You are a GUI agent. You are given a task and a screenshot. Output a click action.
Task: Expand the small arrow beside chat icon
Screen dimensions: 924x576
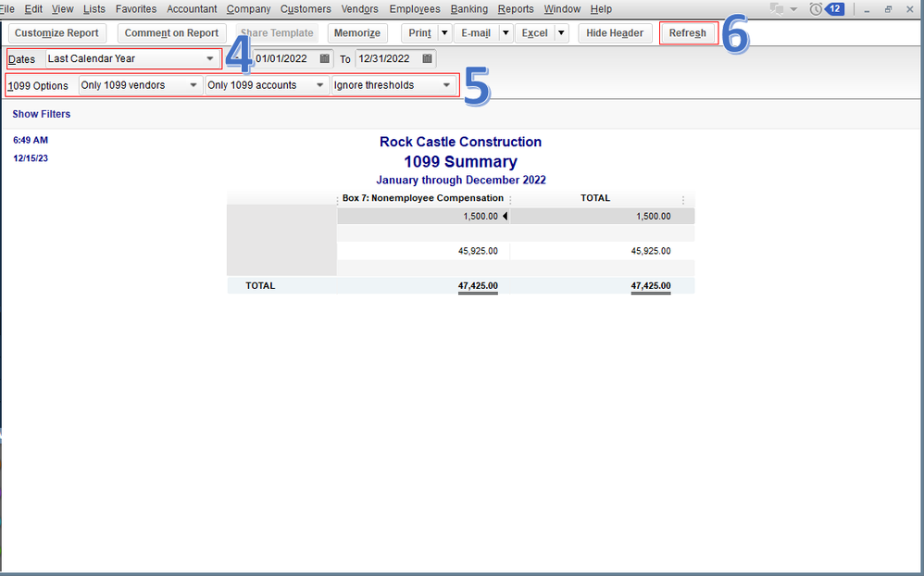click(793, 9)
